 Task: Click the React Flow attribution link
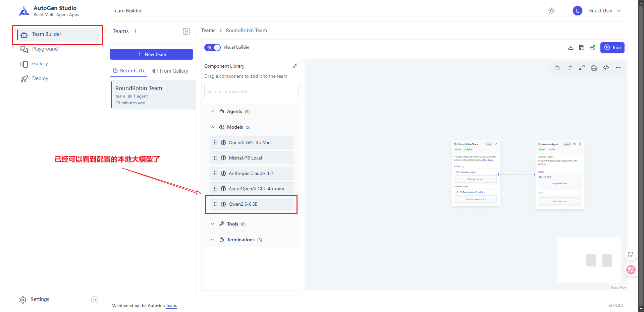point(619,288)
